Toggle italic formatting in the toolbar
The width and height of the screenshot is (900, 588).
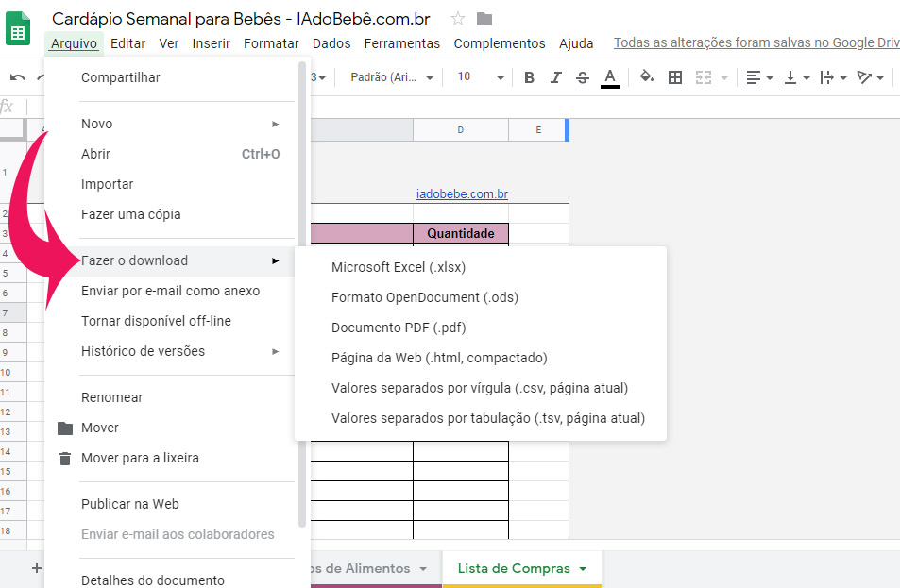click(x=556, y=77)
